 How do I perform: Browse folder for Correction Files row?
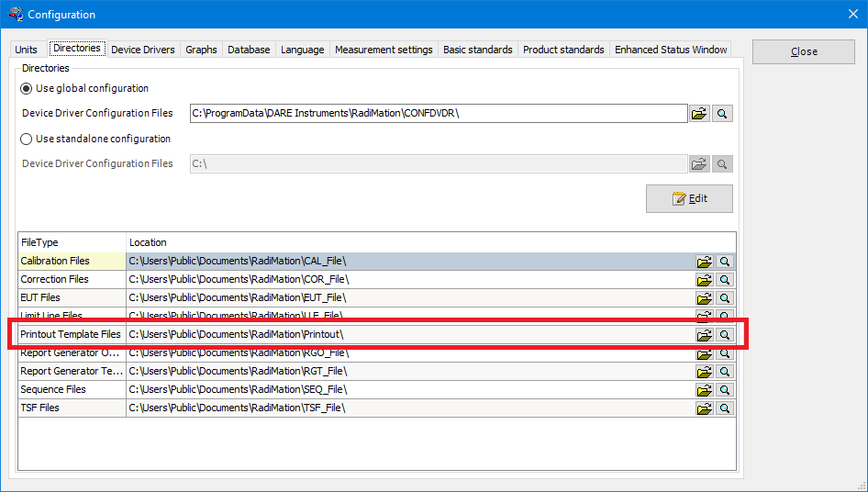pyautogui.click(x=704, y=280)
